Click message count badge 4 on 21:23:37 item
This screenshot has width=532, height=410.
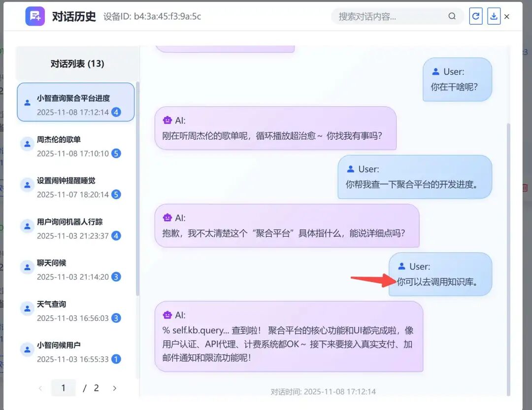pyautogui.click(x=116, y=236)
